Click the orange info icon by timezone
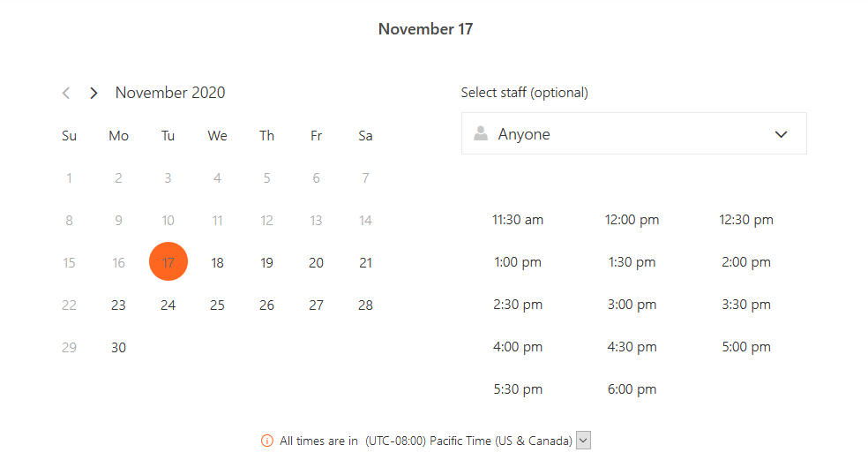 266,441
